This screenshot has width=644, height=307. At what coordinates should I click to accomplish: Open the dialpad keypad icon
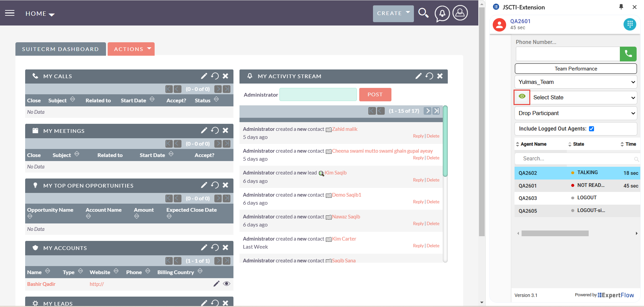pyautogui.click(x=630, y=24)
